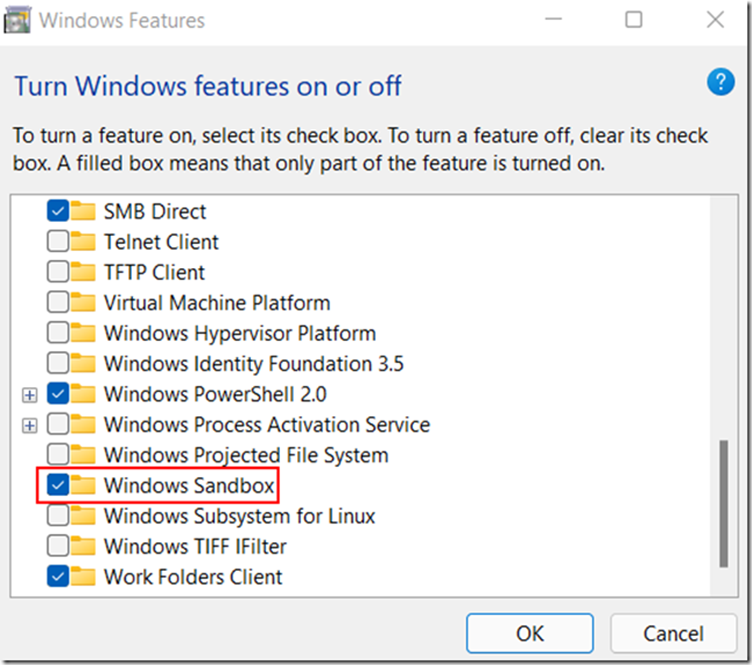The image size is (752, 665).
Task: Uncheck the Windows Sandbox checkbox
Action: [58, 486]
